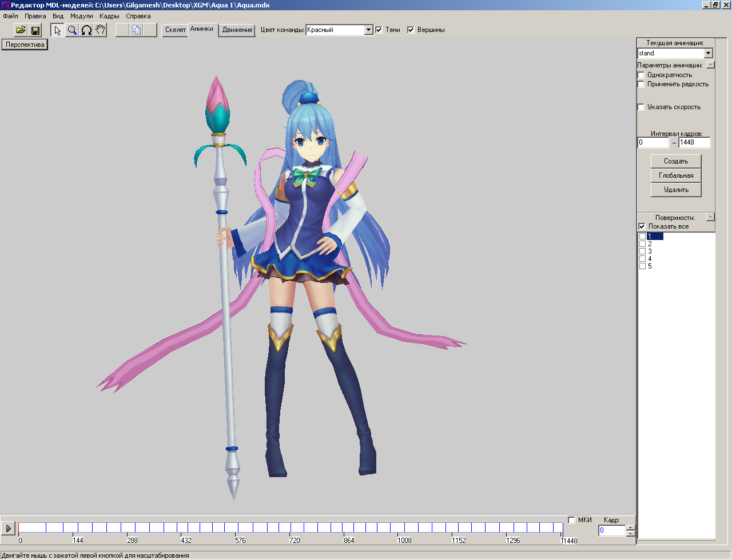This screenshot has height=560, width=732.
Task: Click the Кадр frame number field
Action: [x=612, y=530]
